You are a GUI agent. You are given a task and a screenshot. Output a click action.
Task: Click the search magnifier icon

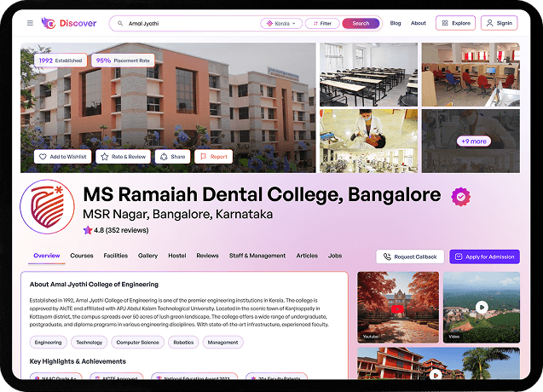pyautogui.click(x=120, y=24)
